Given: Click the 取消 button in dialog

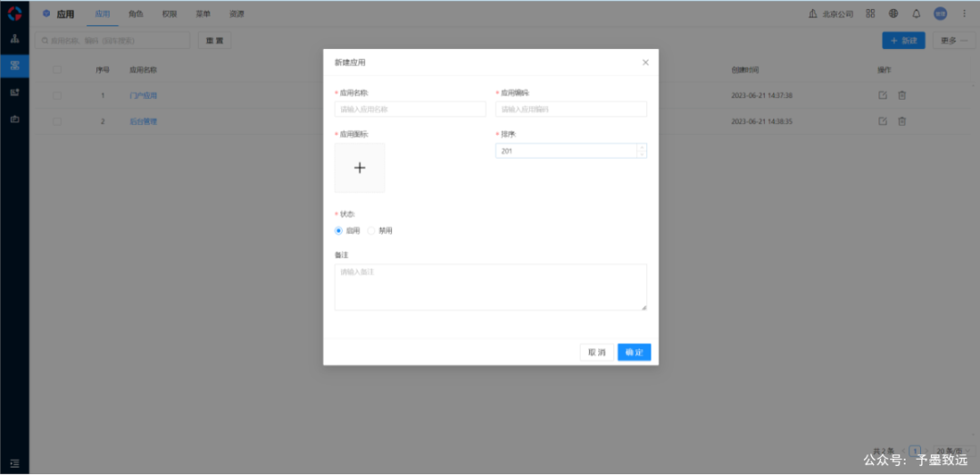Looking at the screenshot, I should tap(597, 352).
